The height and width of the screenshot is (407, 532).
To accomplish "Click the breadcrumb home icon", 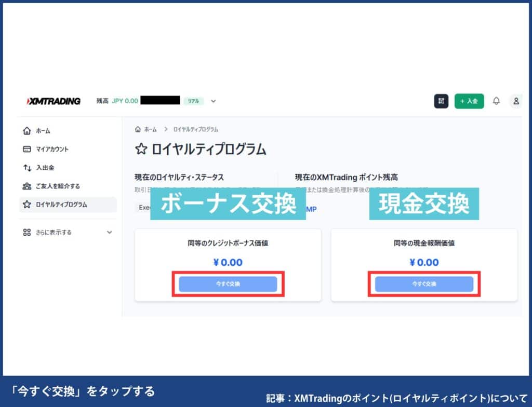I will point(138,129).
